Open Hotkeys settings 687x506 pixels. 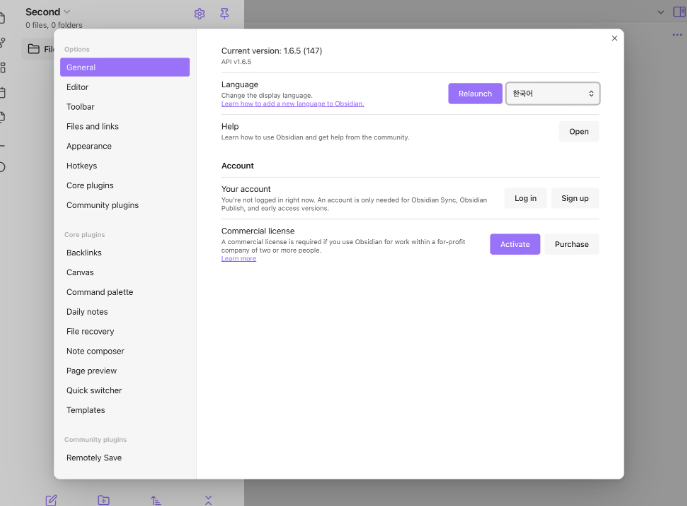pos(125,166)
